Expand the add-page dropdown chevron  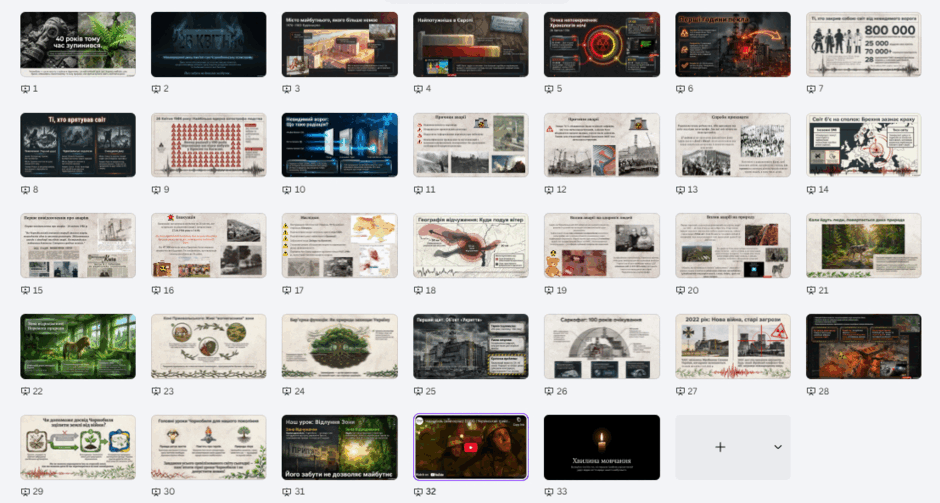click(x=778, y=447)
